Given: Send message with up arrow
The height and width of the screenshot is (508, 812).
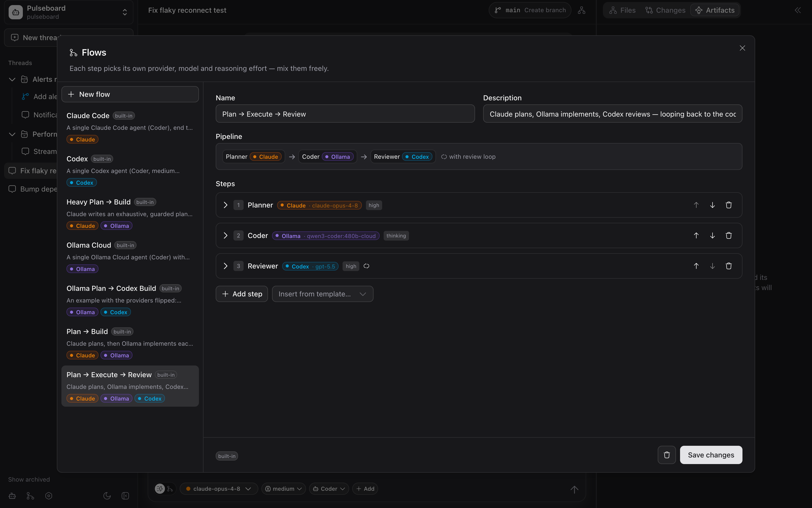Looking at the screenshot, I should click(x=574, y=489).
